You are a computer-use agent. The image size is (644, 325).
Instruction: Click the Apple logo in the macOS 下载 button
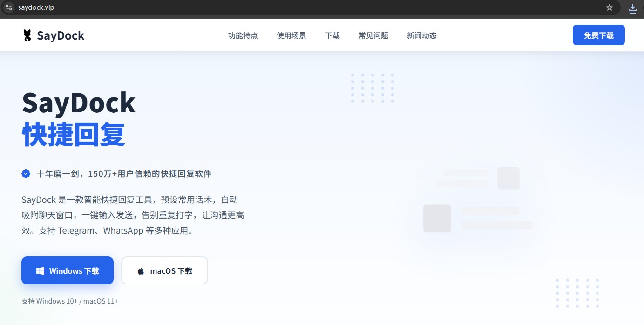coord(141,271)
